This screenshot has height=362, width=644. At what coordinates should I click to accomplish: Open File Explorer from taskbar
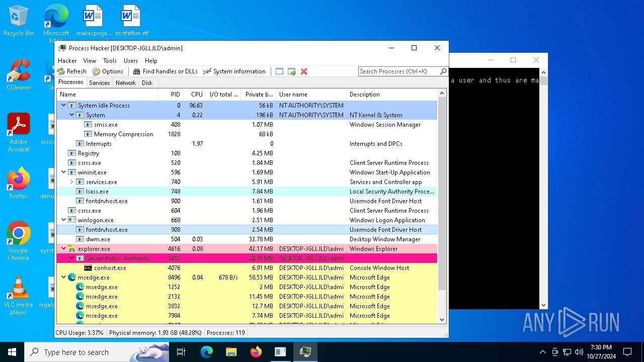231,352
